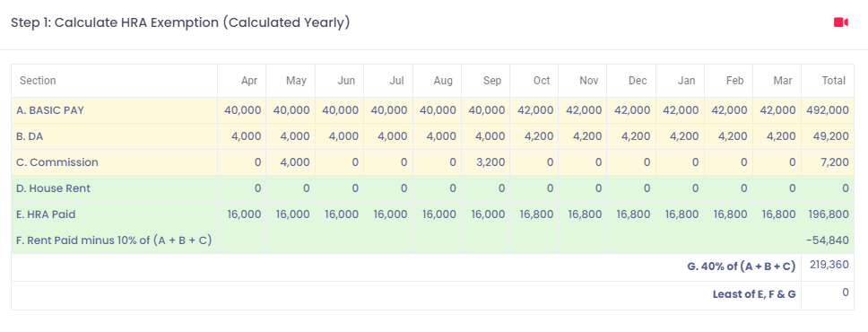Select the E. HRA Paid row label
This screenshot has height=332, width=868.
coord(47,214)
